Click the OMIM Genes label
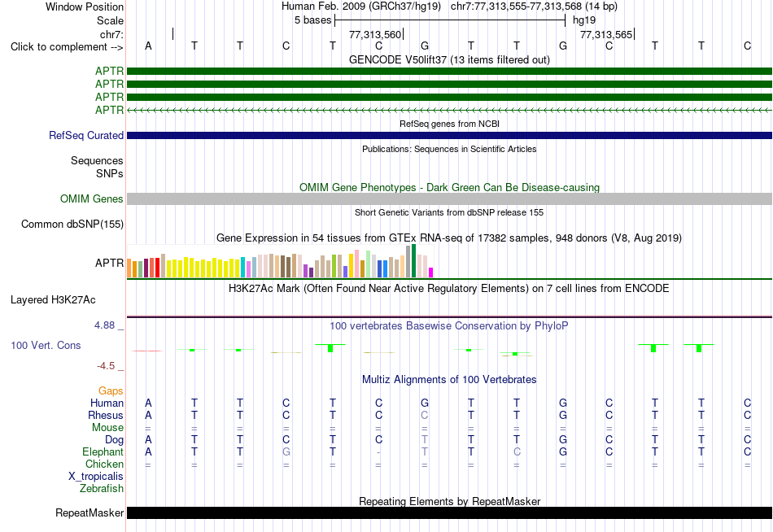This screenshot has width=773, height=532. (x=92, y=198)
